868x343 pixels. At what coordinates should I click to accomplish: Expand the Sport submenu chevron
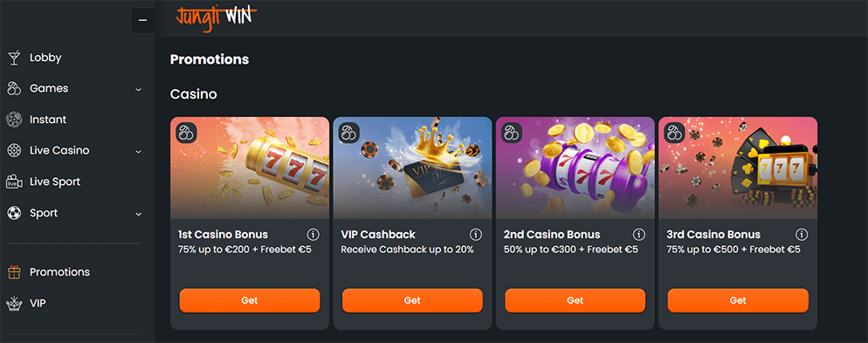[x=138, y=214]
